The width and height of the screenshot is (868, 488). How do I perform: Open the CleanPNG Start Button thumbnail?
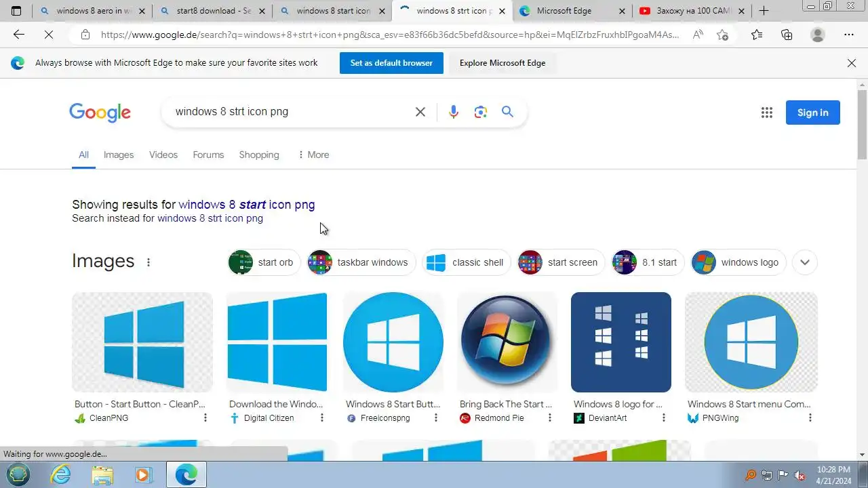142,342
